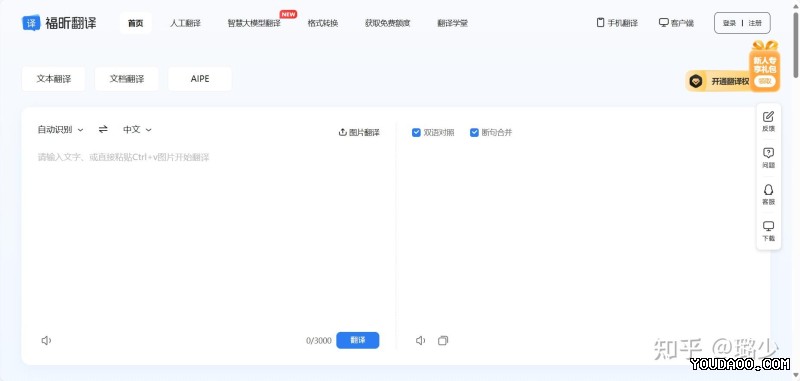Image resolution: width=800 pixels, height=381 pixels.
Task: Go to the 首页 tab
Action: click(136, 23)
